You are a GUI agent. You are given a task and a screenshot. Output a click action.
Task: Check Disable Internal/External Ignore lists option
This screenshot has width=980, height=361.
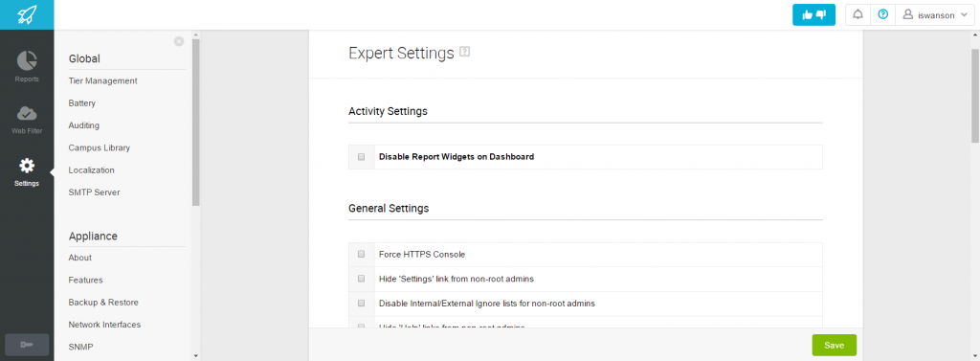pos(361,303)
